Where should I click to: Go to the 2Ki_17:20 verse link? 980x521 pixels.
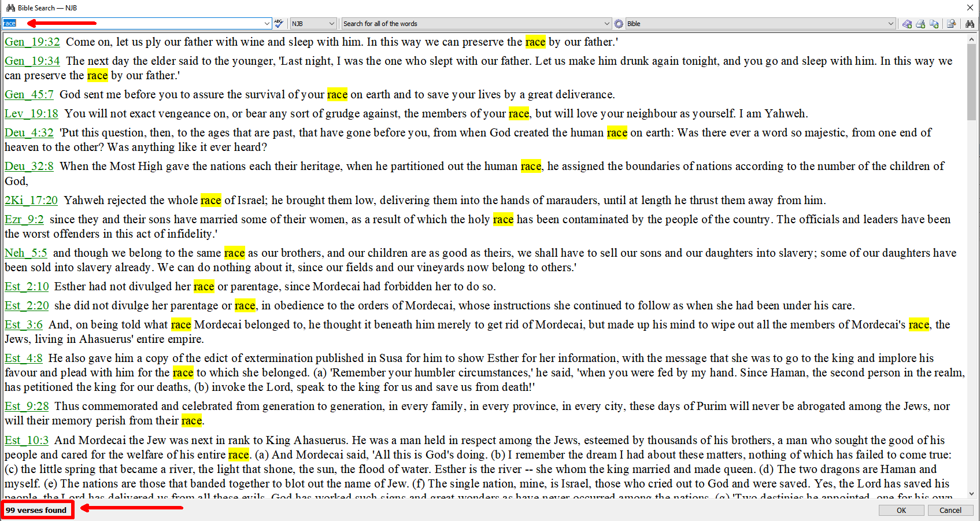pyautogui.click(x=31, y=201)
